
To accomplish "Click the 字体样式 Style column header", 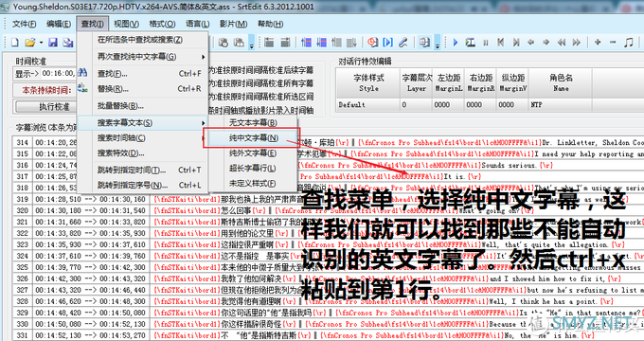I will [x=368, y=83].
